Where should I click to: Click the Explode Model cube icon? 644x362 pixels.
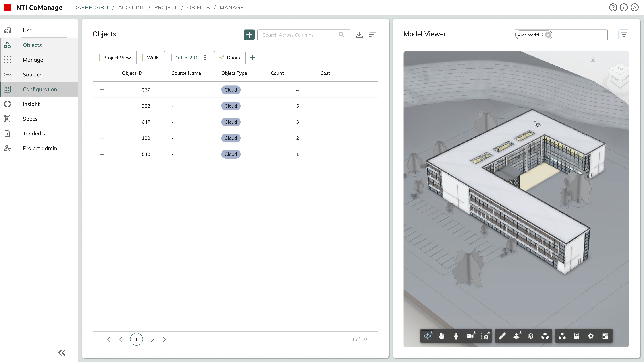(545, 336)
